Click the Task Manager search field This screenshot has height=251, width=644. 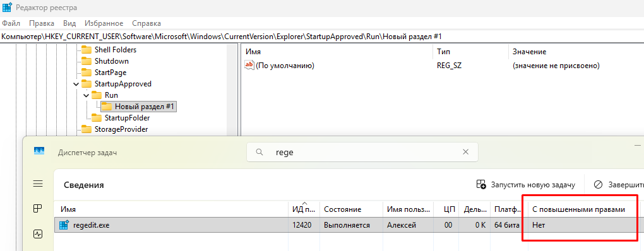[362, 152]
